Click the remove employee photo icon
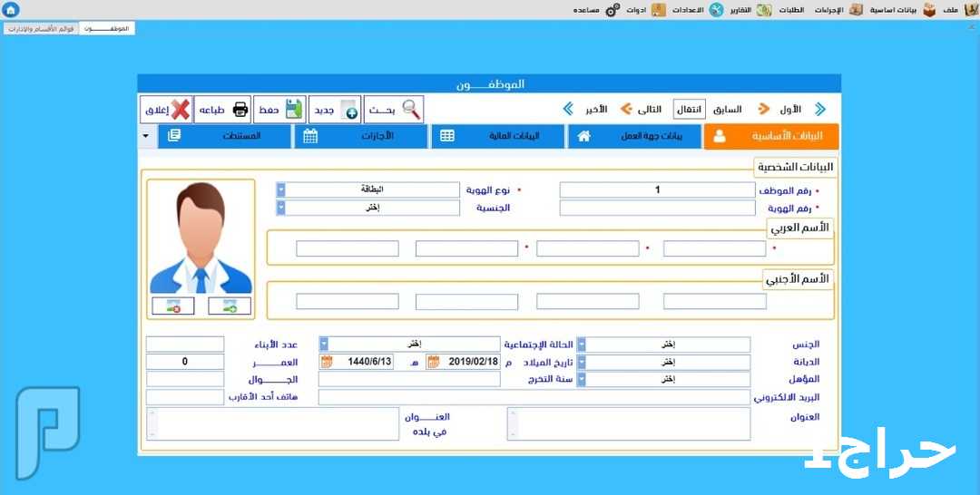The height and width of the screenshot is (495, 980). (172, 306)
